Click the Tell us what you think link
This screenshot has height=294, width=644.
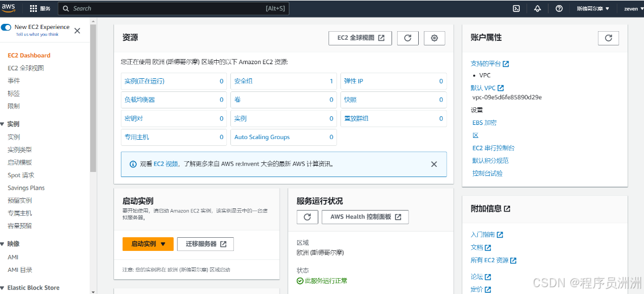click(x=37, y=35)
